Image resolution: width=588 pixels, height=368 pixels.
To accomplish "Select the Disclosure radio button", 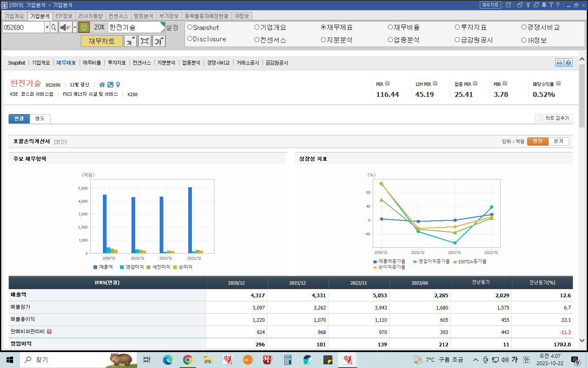I will pyautogui.click(x=190, y=38).
